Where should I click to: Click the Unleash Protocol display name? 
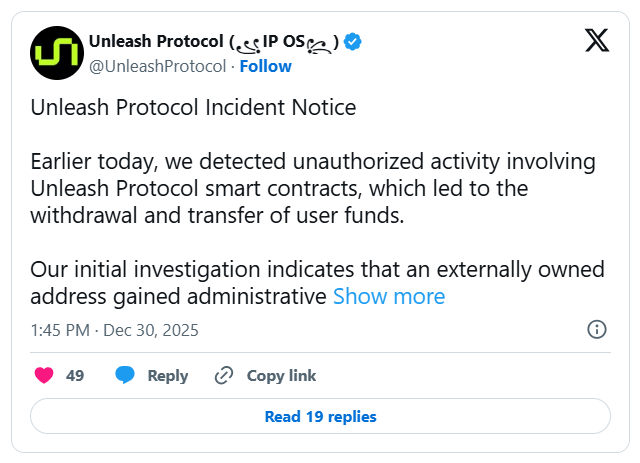point(156,42)
